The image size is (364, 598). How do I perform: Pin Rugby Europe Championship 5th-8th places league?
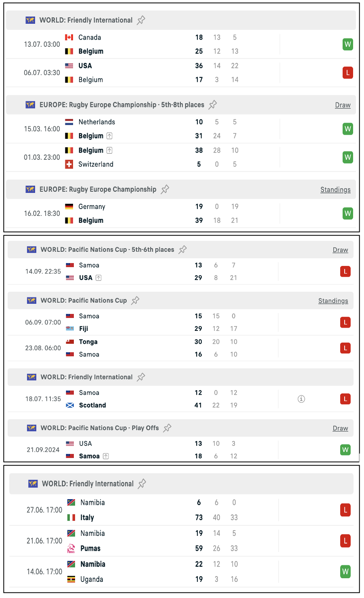point(213,105)
